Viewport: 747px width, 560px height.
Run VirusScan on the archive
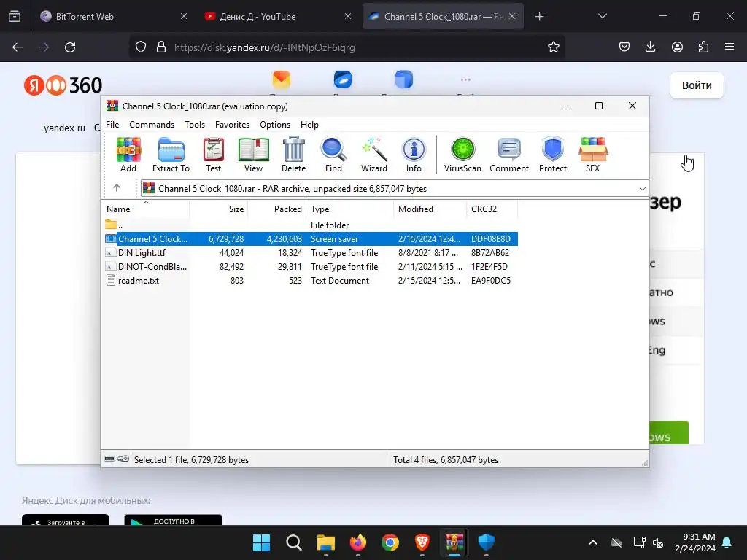[x=462, y=155]
